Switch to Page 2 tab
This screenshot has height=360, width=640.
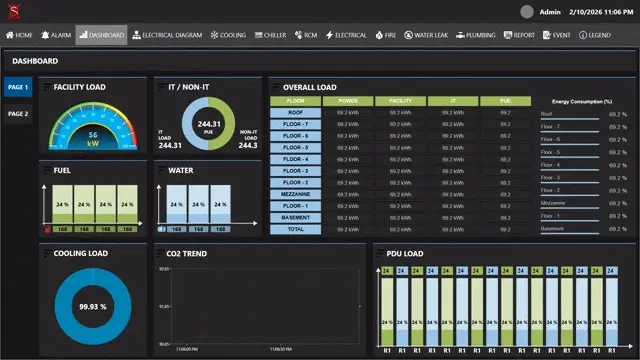tap(18, 114)
